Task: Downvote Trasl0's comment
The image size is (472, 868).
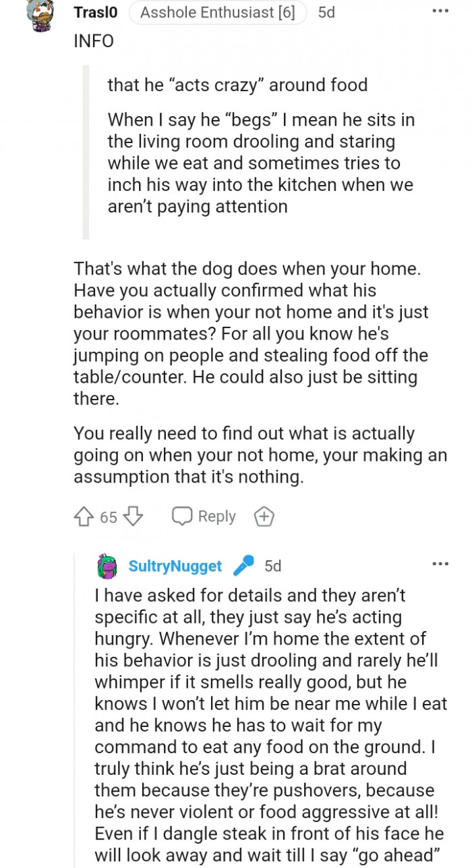Action: pos(134,517)
